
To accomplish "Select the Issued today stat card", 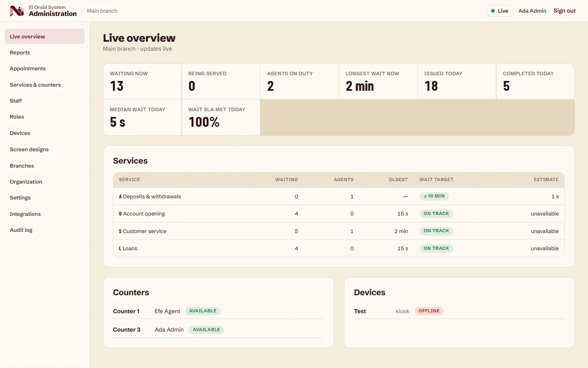I will [457, 81].
